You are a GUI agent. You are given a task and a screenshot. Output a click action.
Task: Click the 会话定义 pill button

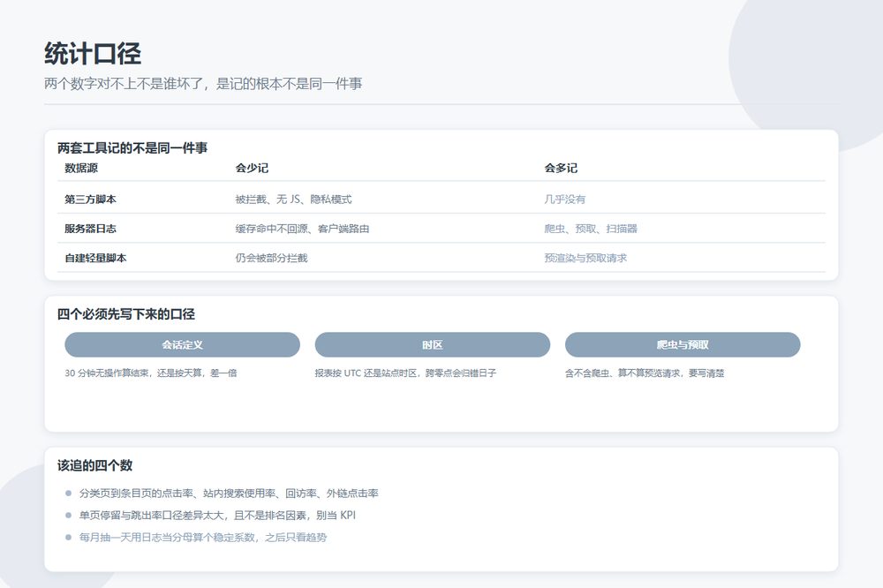tap(182, 344)
